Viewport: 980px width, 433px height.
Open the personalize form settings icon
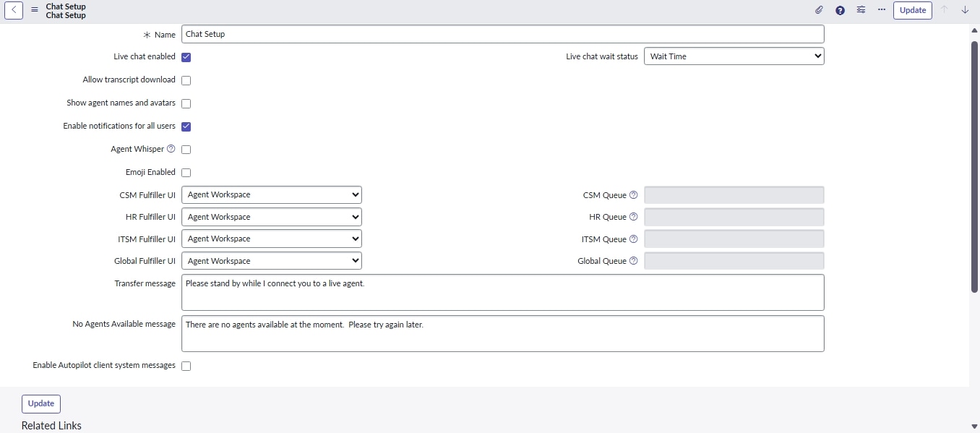tap(861, 10)
